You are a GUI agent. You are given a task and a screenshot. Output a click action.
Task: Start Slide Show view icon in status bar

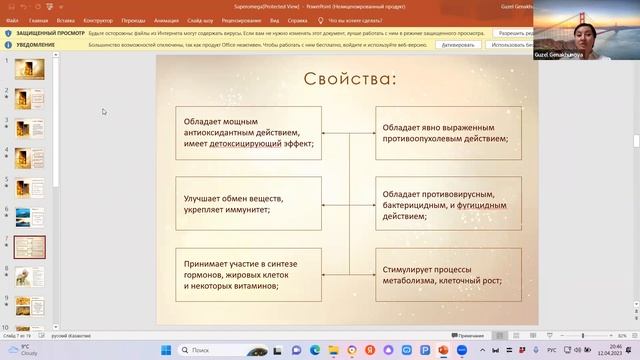pos(549,336)
